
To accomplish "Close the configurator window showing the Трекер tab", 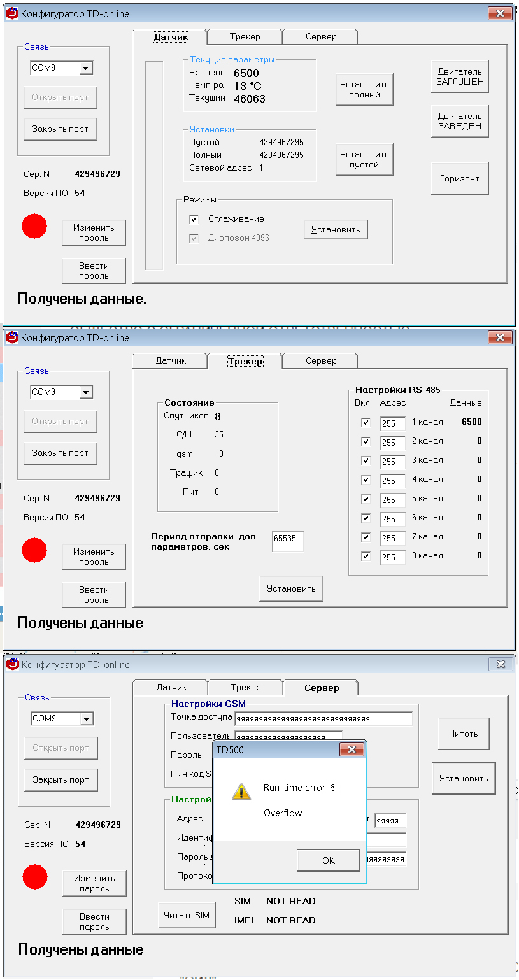I will pos(500,337).
